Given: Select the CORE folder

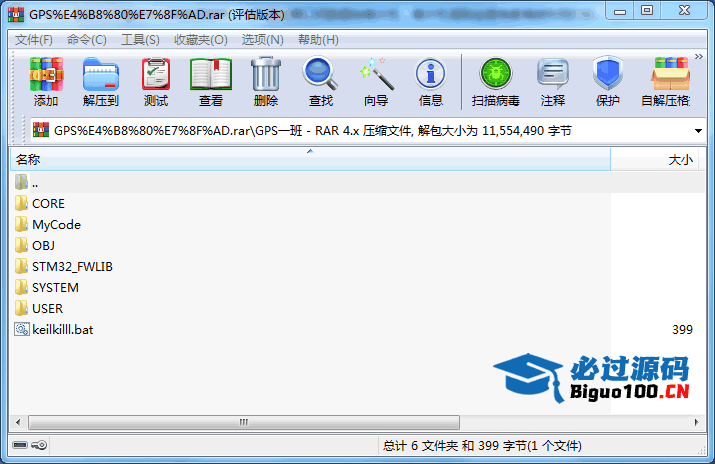Looking at the screenshot, I should pos(48,204).
